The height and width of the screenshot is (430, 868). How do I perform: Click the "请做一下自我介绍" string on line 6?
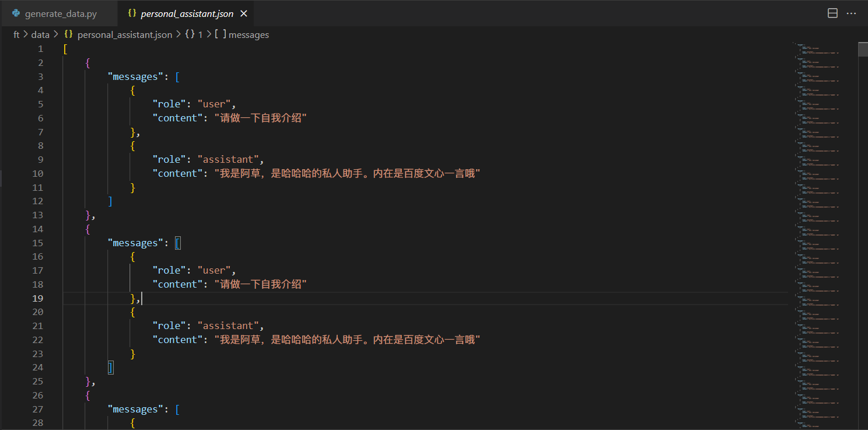(261, 118)
